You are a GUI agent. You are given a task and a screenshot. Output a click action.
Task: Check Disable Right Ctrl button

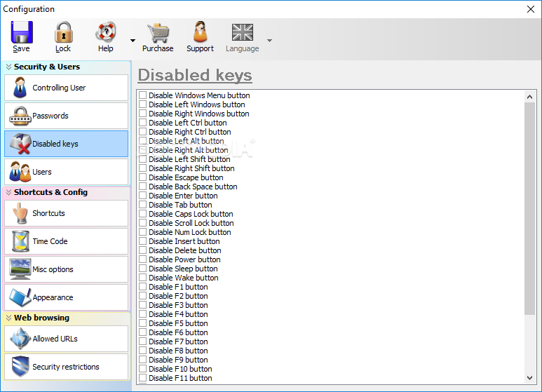point(143,131)
